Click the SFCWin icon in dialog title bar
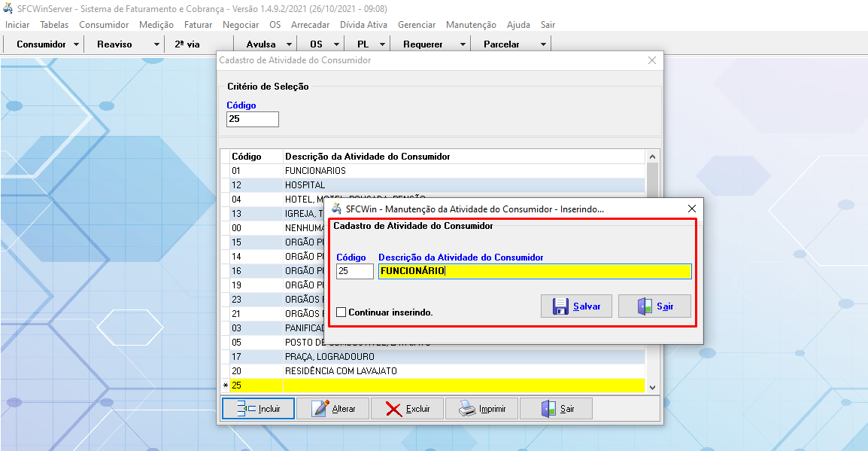The height and width of the screenshot is (451, 868). (338, 209)
